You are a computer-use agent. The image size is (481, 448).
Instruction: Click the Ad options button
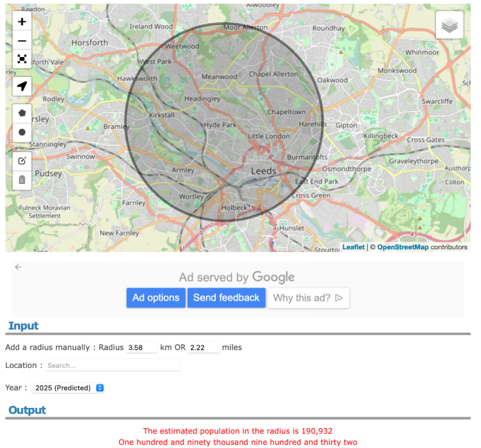156,298
